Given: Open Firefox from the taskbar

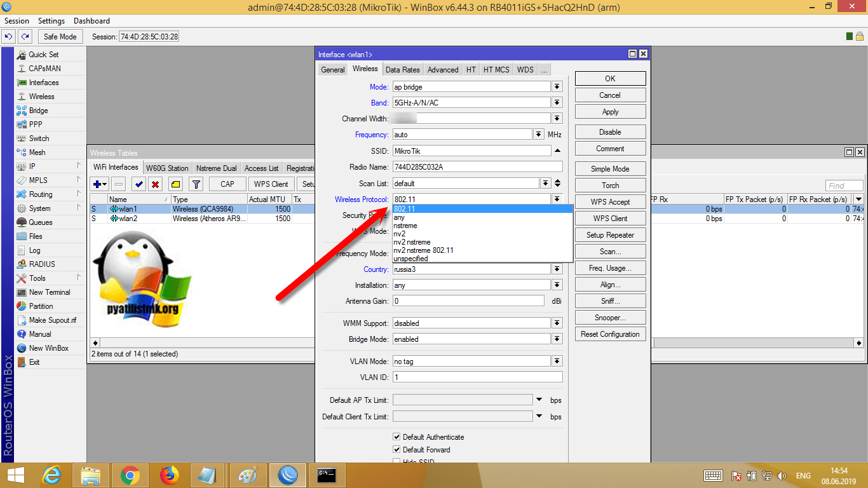Looking at the screenshot, I should point(170,475).
